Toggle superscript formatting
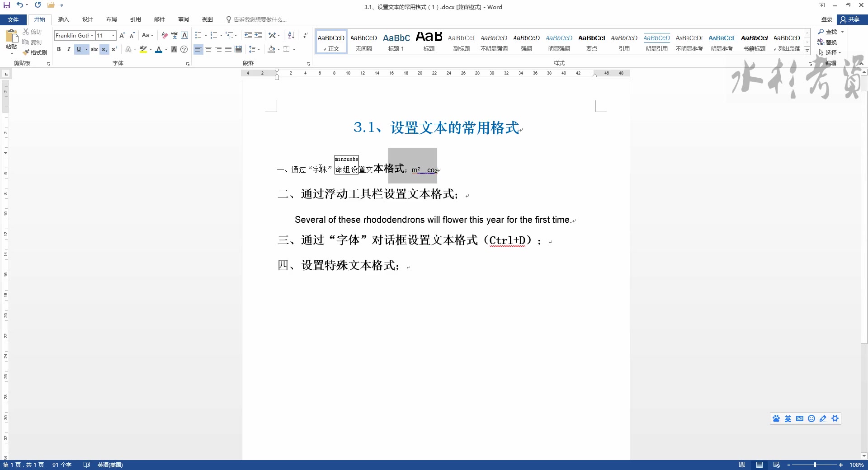 pos(114,49)
